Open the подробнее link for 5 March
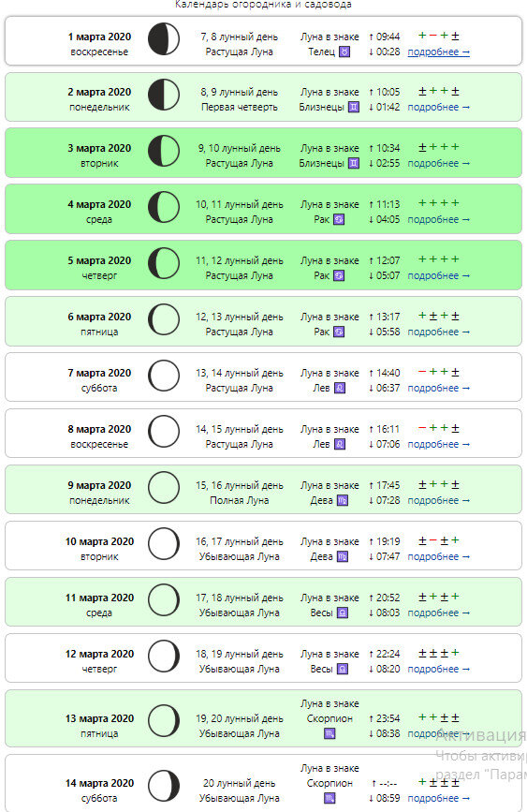This screenshot has height=812, width=527. (438, 275)
